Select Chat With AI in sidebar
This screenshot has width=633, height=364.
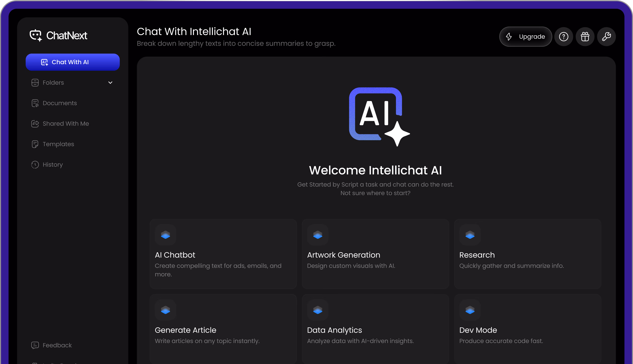[x=73, y=62]
